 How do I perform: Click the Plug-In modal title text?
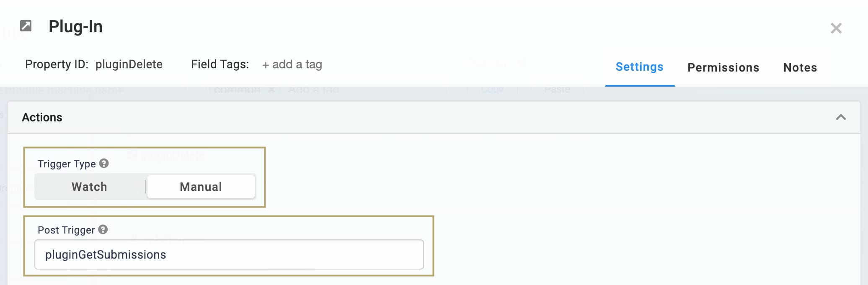point(75,26)
